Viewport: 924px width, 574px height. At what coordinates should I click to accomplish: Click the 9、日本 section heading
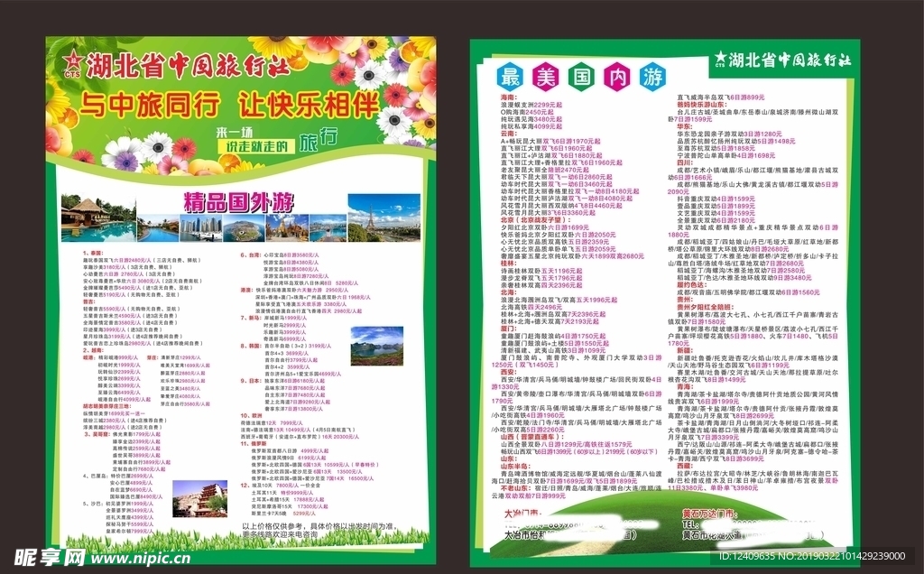[250, 381]
